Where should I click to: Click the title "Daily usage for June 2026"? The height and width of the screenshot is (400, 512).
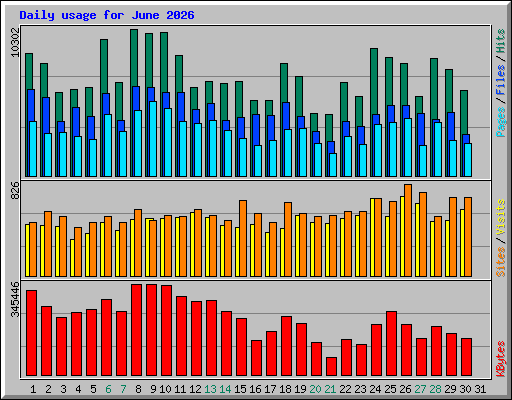coord(107,15)
